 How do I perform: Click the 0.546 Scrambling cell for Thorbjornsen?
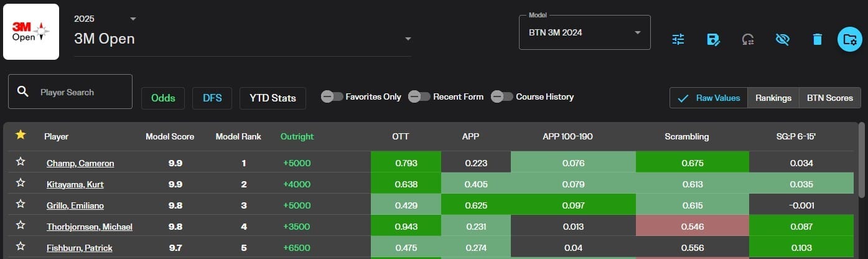(692, 225)
